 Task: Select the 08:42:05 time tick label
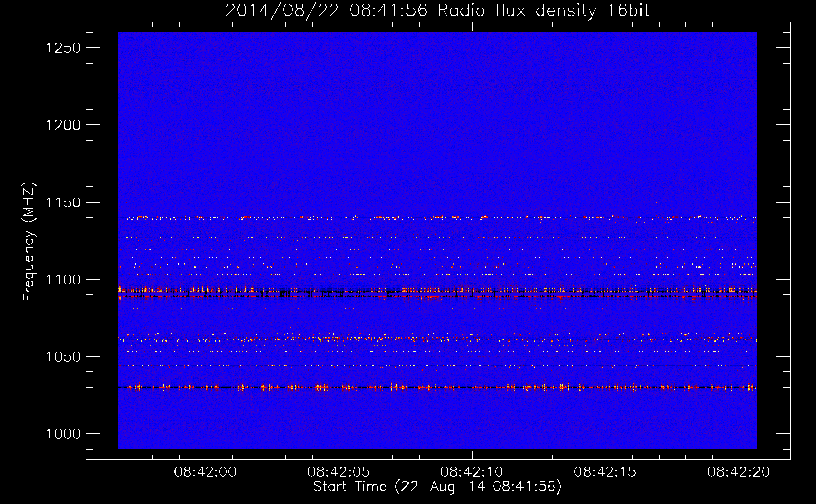(x=338, y=472)
